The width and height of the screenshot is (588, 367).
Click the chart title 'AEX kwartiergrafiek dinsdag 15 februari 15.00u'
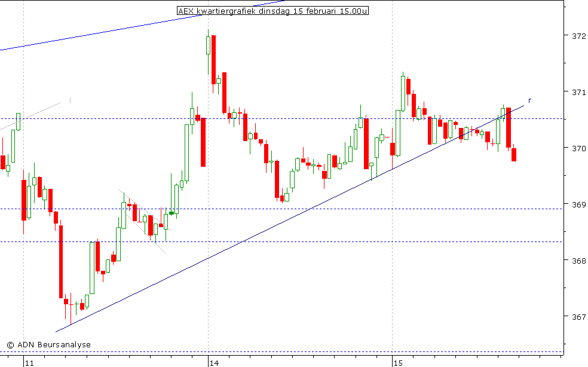[x=272, y=11]
